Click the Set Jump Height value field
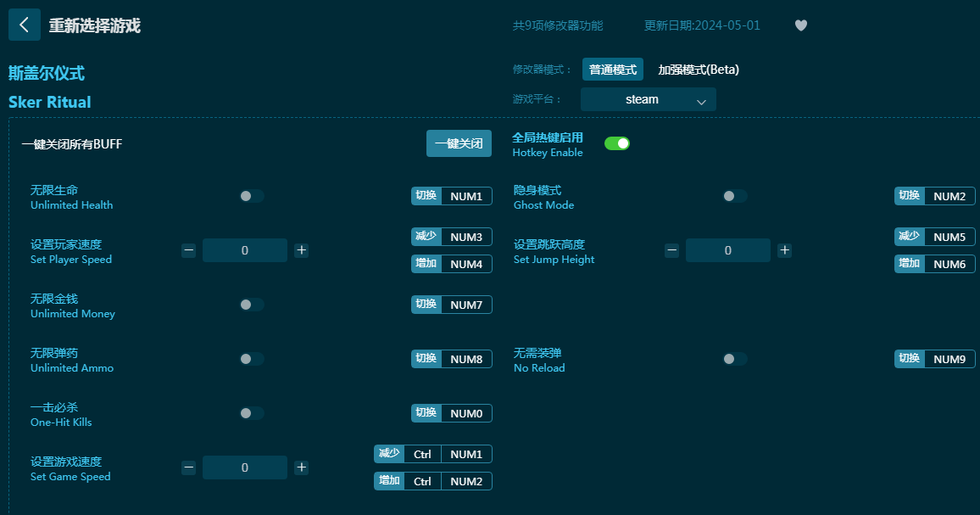This screenshot has width=980, height=515. [x=728, y=250]
